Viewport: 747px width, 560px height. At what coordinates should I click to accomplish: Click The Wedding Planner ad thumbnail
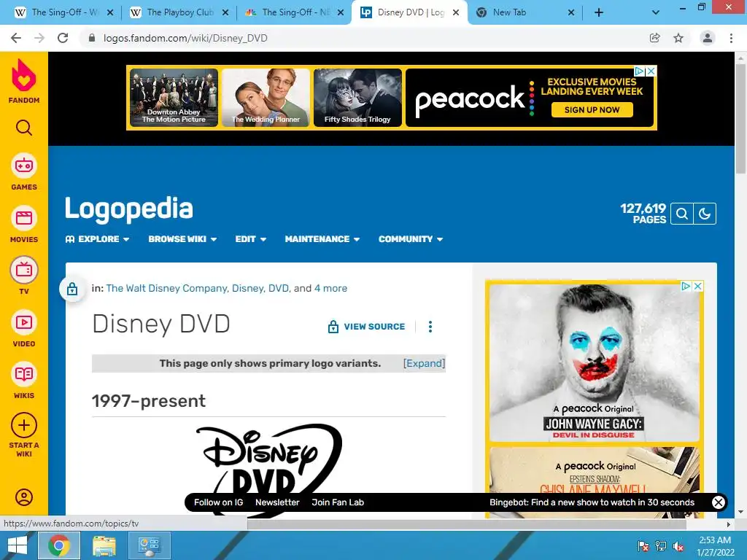(266, 98)
